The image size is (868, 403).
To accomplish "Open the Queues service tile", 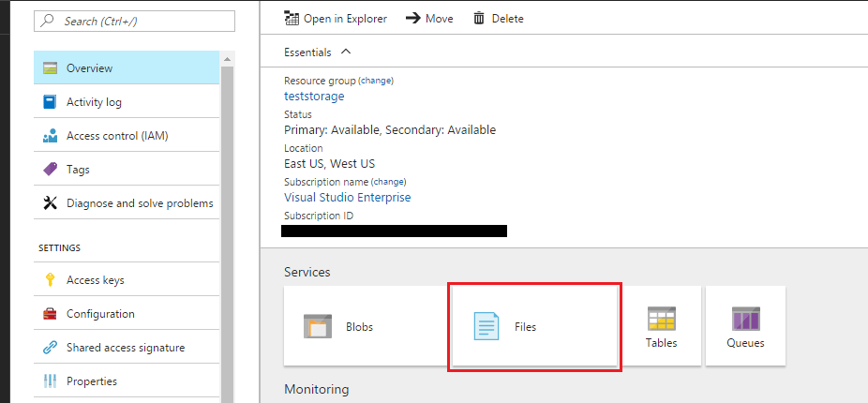I will [x=745, y=326].
